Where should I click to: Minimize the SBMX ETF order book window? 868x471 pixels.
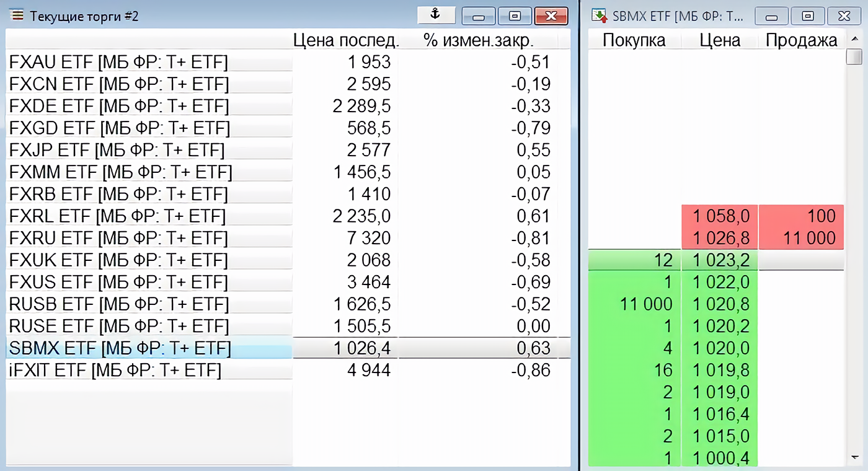pos(772,16)
